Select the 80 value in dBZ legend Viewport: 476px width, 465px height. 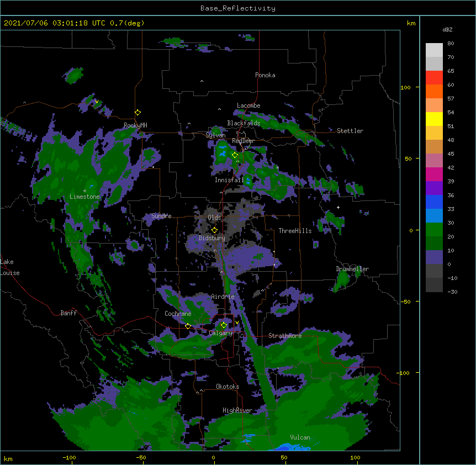(x=451, y=43)
